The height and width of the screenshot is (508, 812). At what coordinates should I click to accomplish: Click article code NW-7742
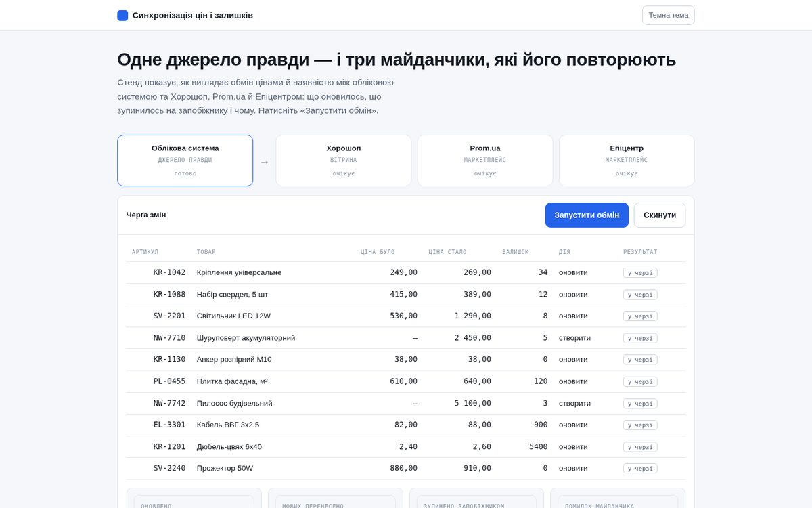pos(169,403)
